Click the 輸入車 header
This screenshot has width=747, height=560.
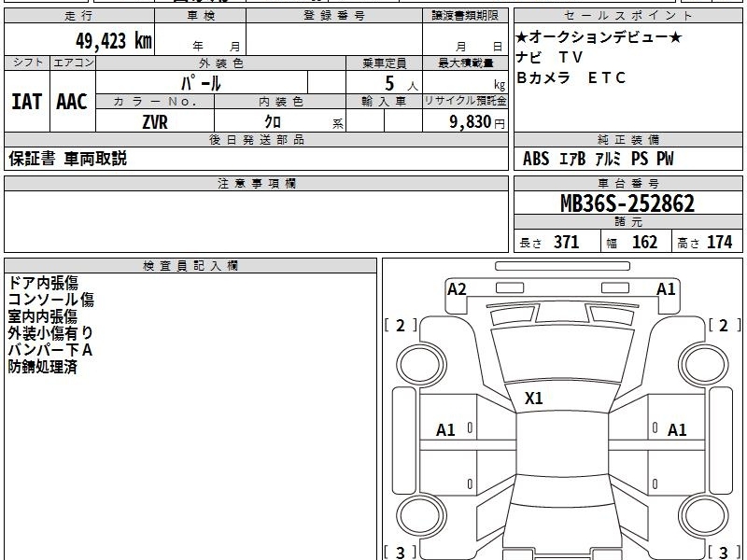384,102
